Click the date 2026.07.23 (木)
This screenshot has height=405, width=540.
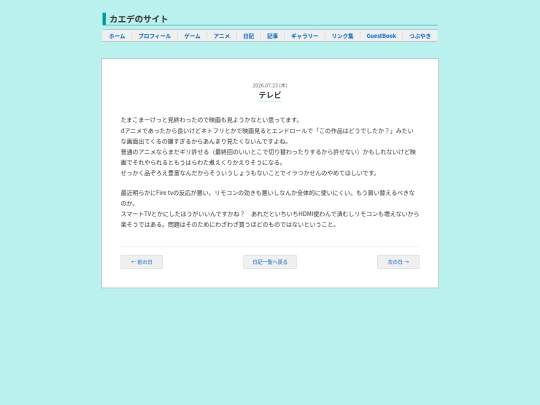[x=270, y=85]
